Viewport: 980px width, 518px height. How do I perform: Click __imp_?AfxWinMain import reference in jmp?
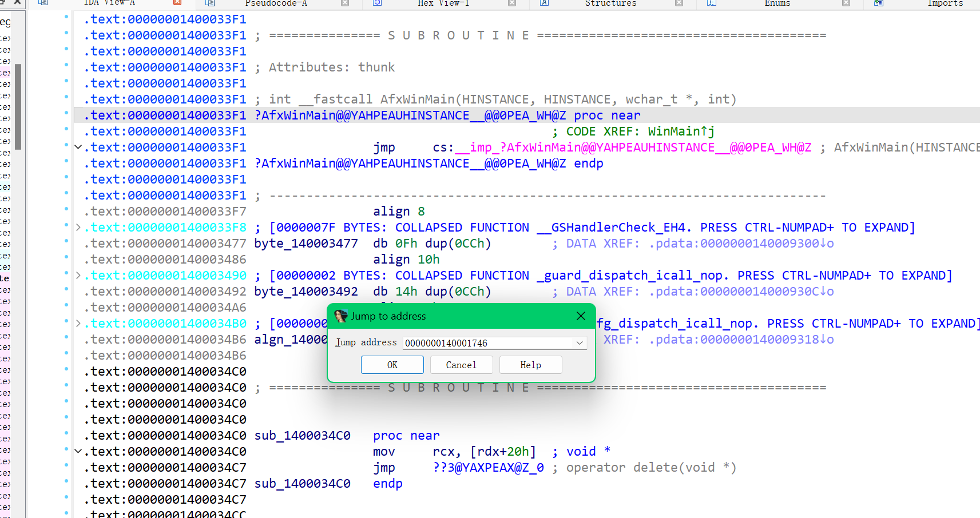pyautogui.click(x=633, y=148)
